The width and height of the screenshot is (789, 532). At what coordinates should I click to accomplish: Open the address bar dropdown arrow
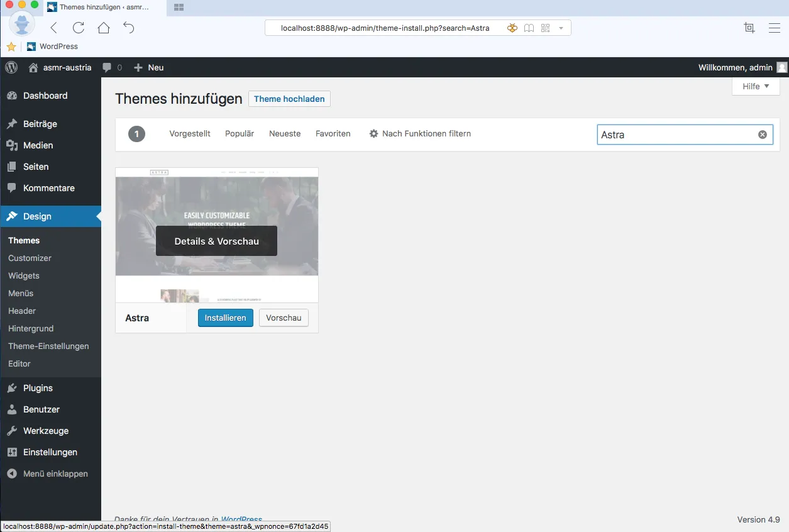point(561,28)
